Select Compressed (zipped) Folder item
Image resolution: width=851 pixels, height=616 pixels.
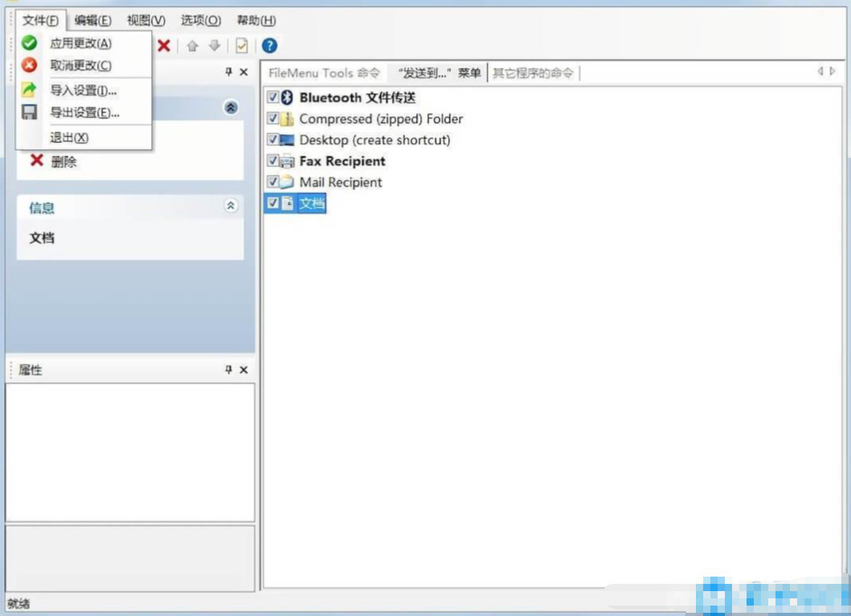(x=381, y=119)
